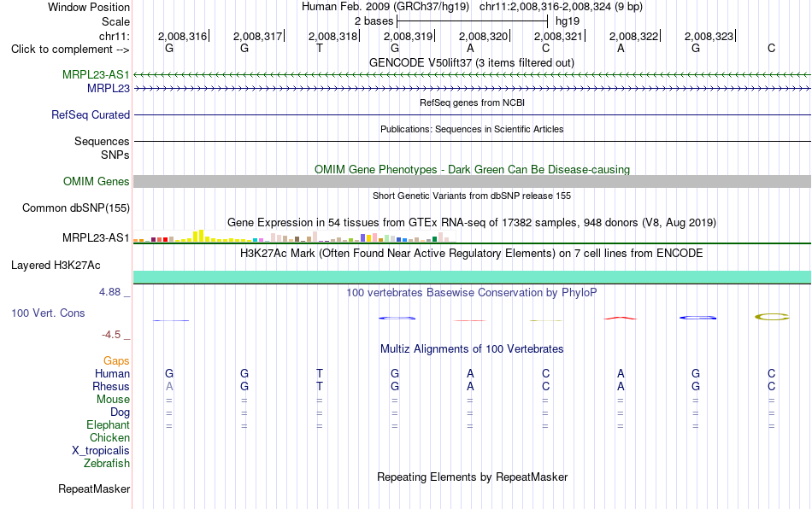Click the Rhesus species label
Screen dimensions: 812x509
111,386
